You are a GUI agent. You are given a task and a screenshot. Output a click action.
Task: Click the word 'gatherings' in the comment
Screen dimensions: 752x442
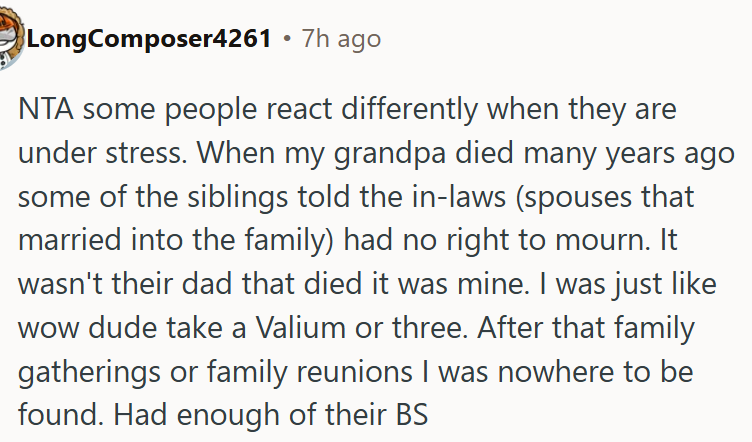[89, 373]
